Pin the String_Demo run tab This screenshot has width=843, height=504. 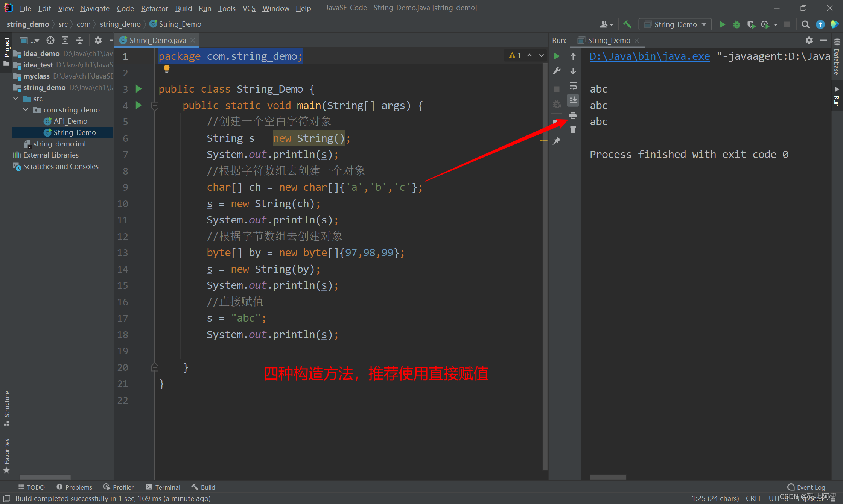pyautogui.click(x=557, y=141)
